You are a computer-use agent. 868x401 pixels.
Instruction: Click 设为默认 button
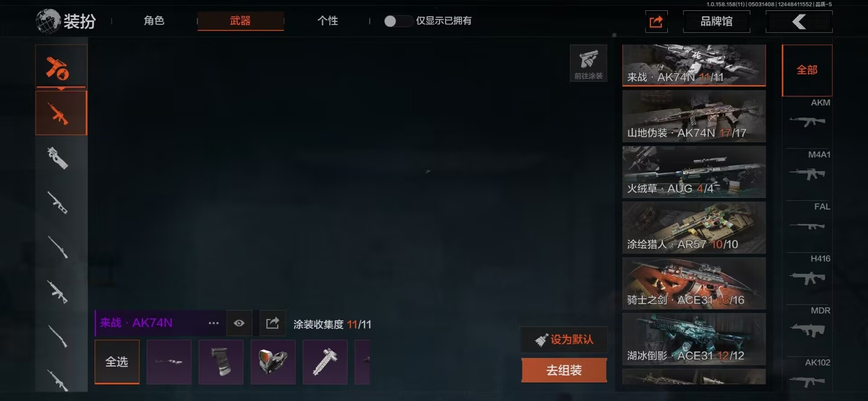(564, 339)
